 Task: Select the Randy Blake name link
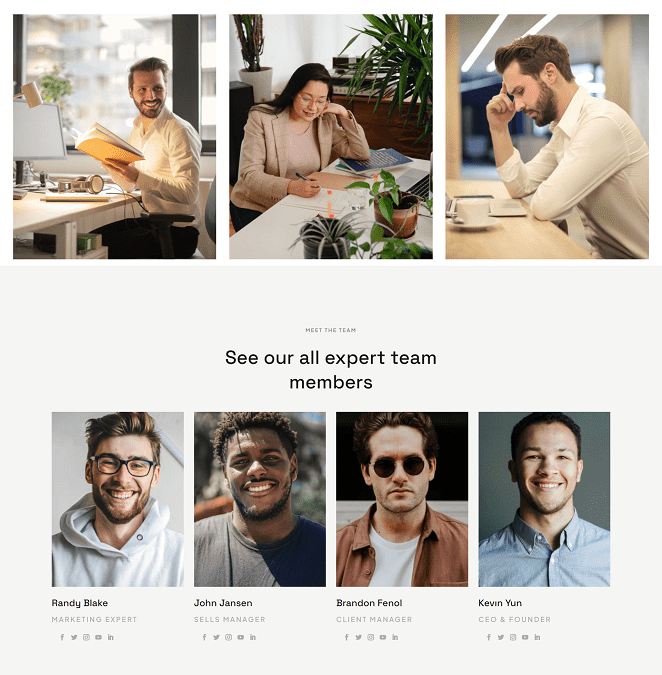tap(80, 603)
